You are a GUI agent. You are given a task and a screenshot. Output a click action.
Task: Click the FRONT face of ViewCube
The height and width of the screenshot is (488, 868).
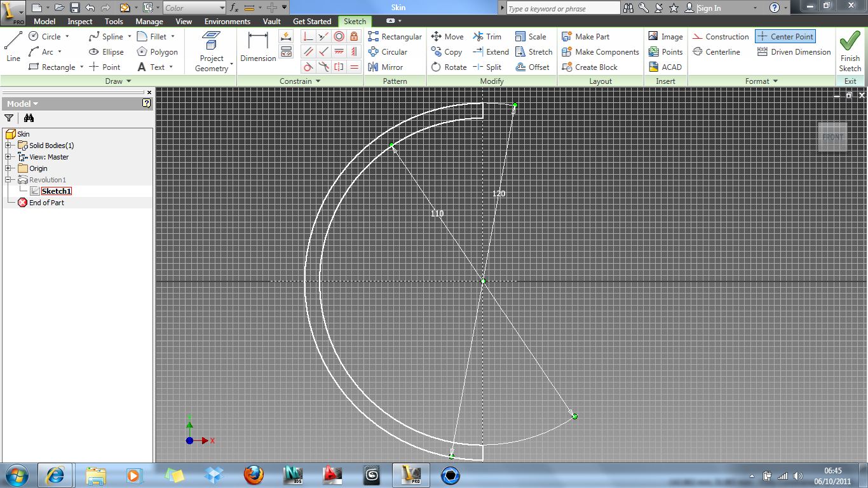832,137
